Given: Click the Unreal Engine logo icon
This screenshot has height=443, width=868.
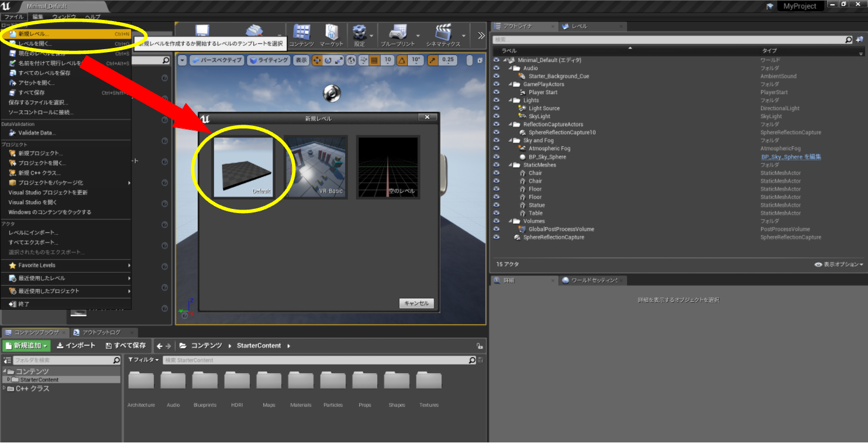Looking at the screenshot, I should pos(6,6).
